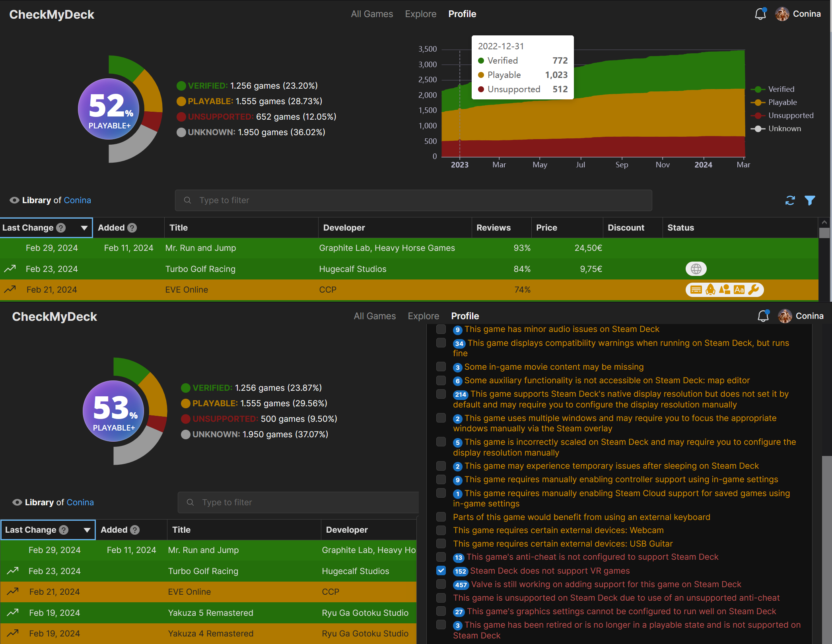Check 'Valve is still working on adding support'
Screen dimensions: 832x644
[441, 584]
